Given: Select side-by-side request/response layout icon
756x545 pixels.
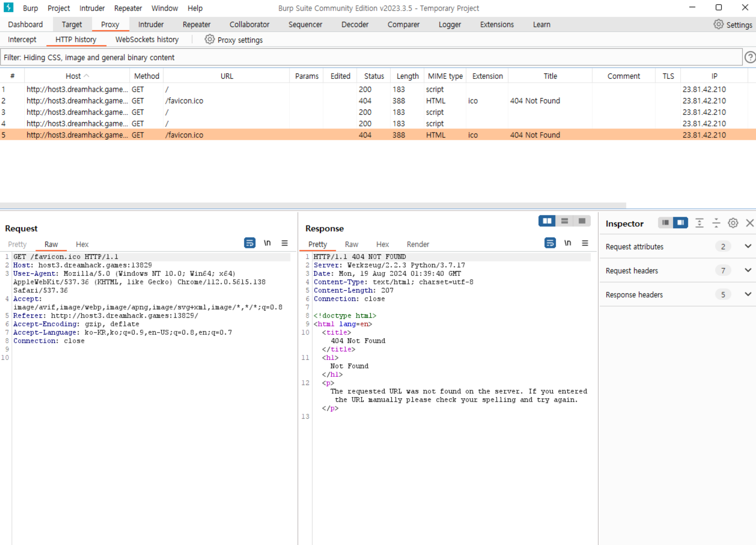Looking at the screenshot, I should 547,221.
